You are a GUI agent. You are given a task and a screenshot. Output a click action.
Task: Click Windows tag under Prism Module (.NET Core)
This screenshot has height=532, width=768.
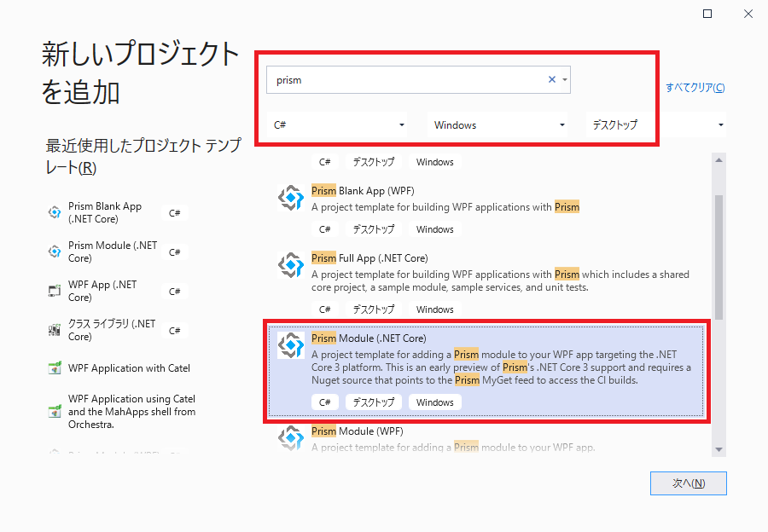(x=435, y=402)
